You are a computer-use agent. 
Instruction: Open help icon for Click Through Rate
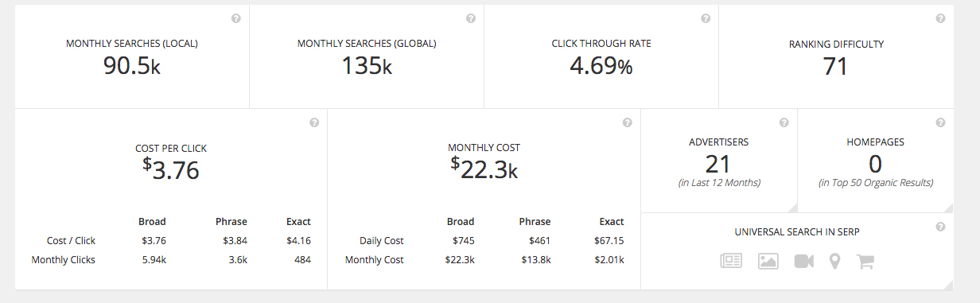pyautogui.click(x=706, y=18)
